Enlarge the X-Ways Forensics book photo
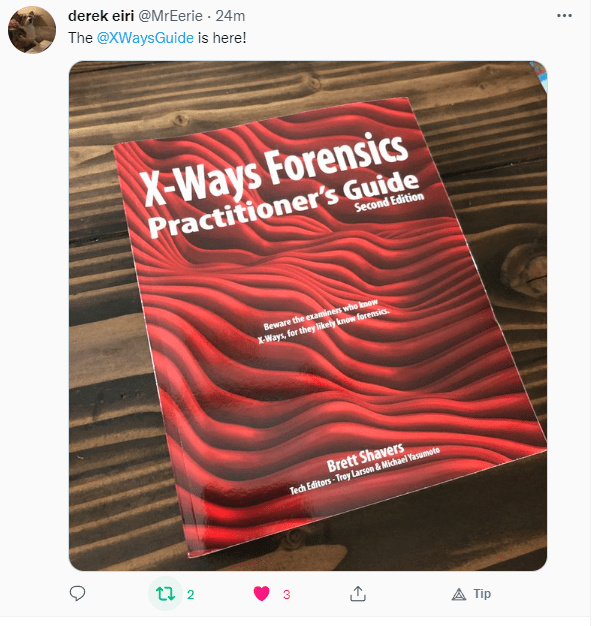 308,315
